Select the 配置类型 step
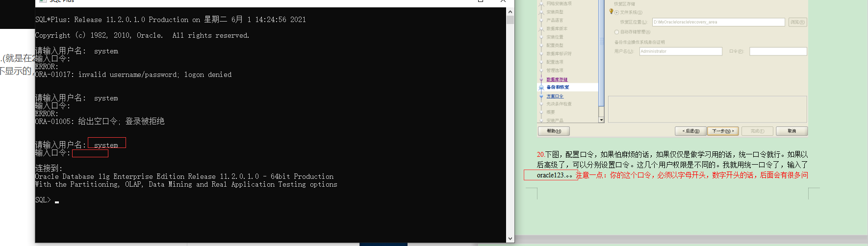This screenshot has width=868, height=246. pyautogui.click(x=555, y=45)
